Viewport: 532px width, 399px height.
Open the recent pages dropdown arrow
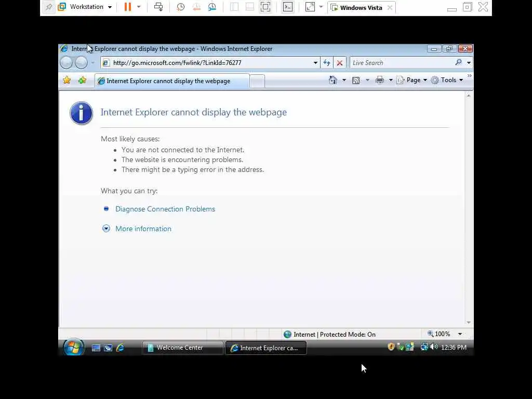click(92, 63)
